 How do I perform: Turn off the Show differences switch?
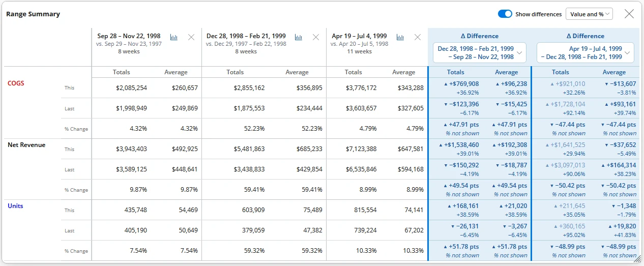pyautogui.click(x=505, y=14)
